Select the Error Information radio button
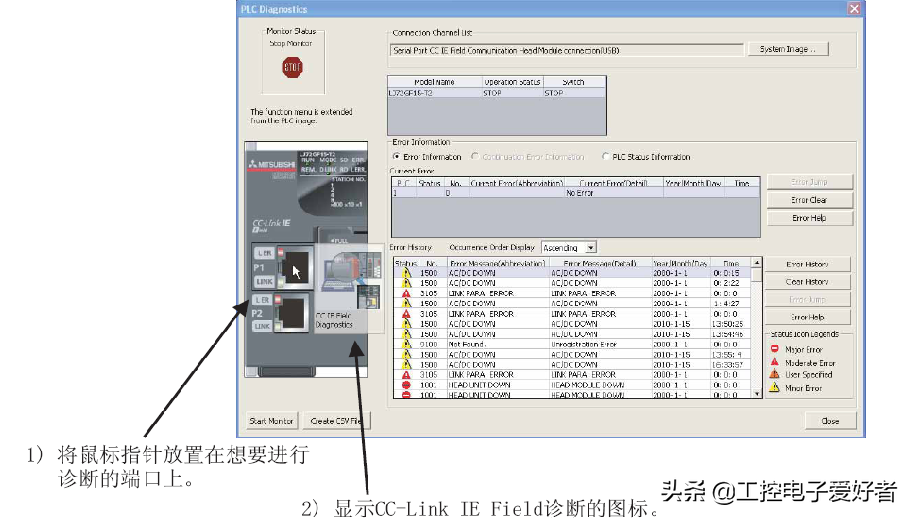The width and height of the screenshot is (912, 518). click(x=396, y=157)
